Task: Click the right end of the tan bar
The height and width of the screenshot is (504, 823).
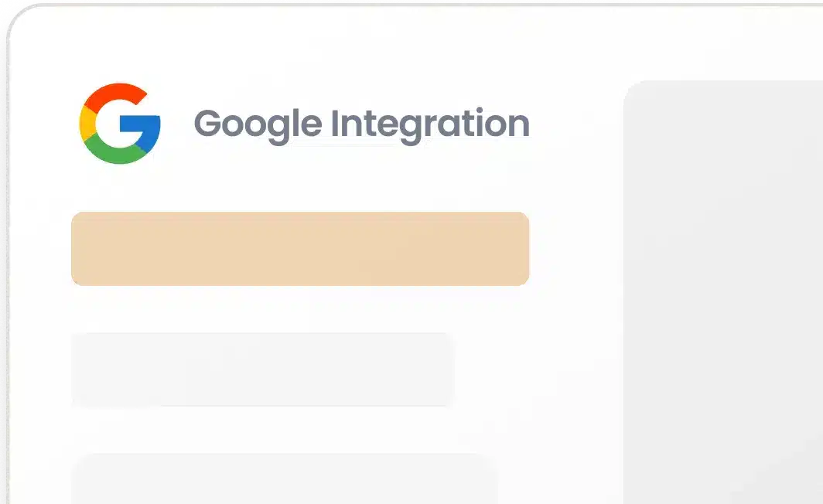Action: 521,249
